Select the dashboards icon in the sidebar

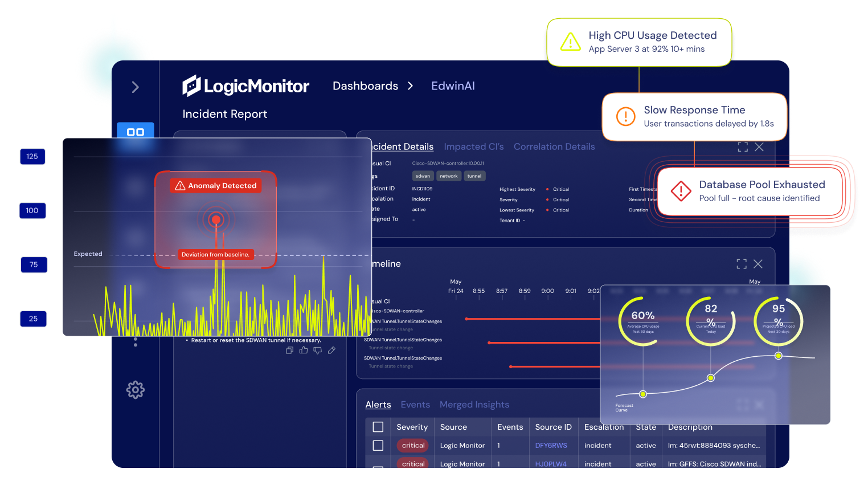(x=136, y=132)
